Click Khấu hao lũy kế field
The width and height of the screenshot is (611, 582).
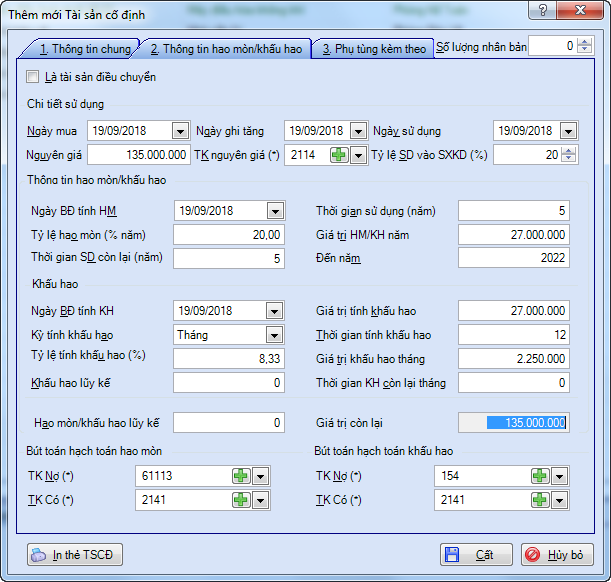pos(229,383)
